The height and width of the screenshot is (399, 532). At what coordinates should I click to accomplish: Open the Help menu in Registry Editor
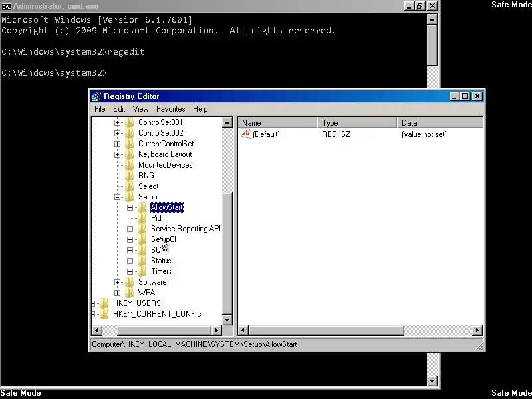(200, 109)
